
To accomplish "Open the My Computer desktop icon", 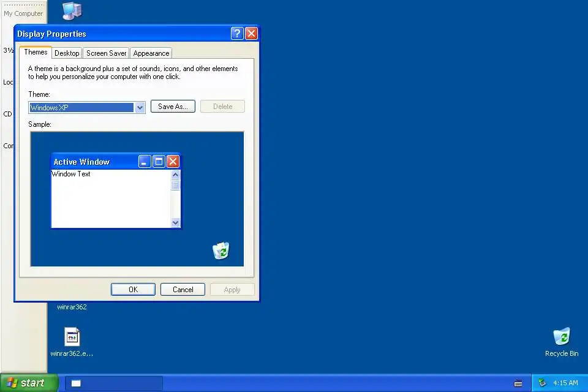I will (72, 11).
